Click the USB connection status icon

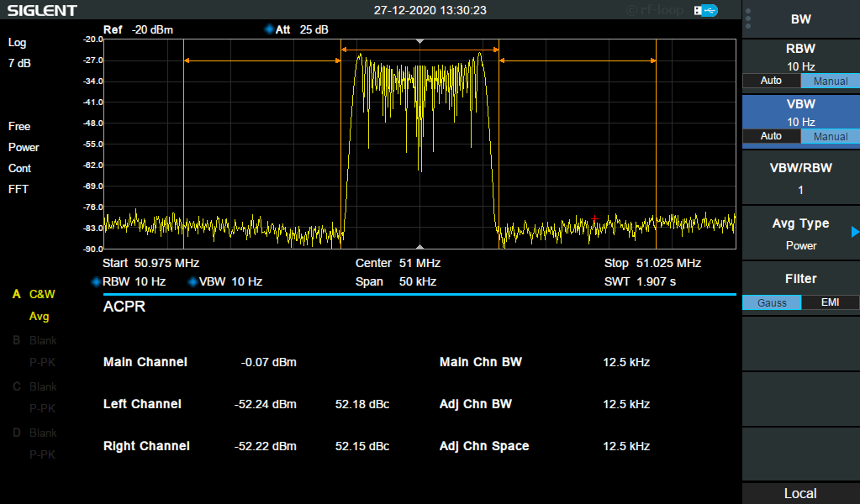point(706,10)
